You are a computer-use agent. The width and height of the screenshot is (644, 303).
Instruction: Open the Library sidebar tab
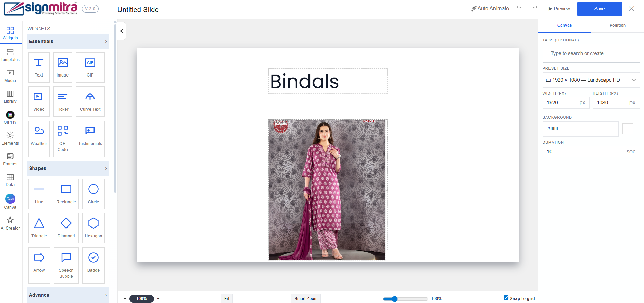pyautogui.click(x=10, y=97)
